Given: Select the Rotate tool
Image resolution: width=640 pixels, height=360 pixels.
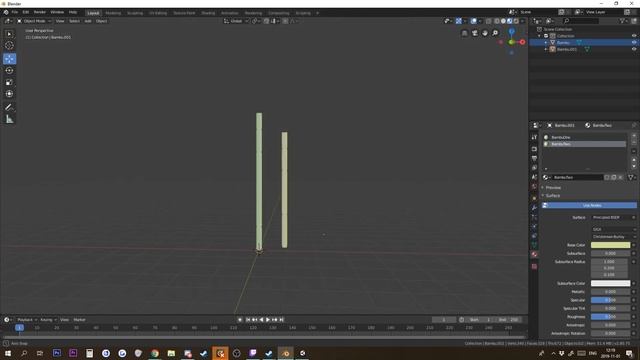Looking at the screenshot, I should pos(9,71).
